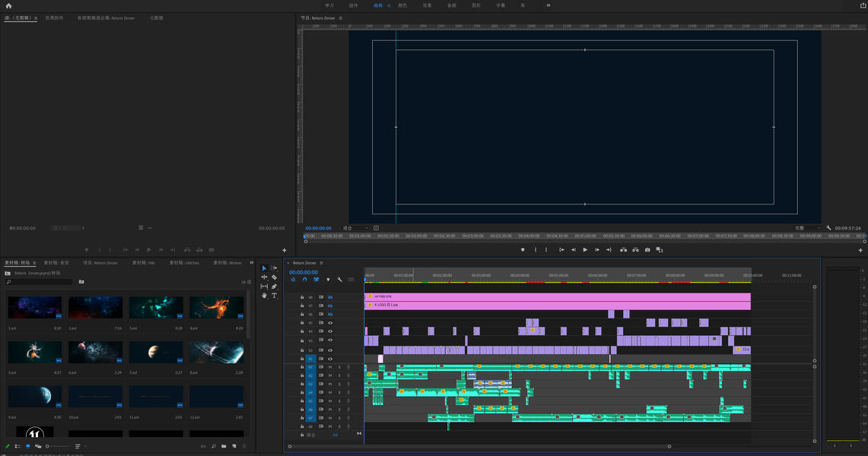This screenshot has height=456, width=868.
Task: Add a marker in the timeline header
Action: point(328,280)
